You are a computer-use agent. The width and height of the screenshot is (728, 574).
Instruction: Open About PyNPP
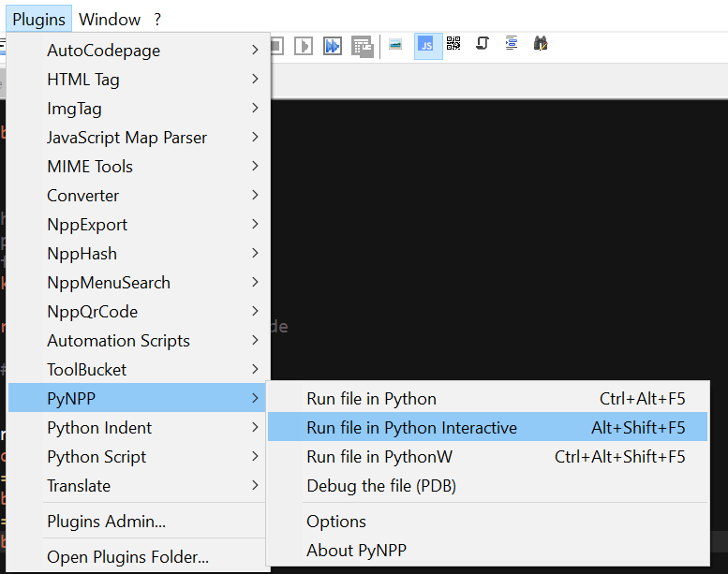487,550
